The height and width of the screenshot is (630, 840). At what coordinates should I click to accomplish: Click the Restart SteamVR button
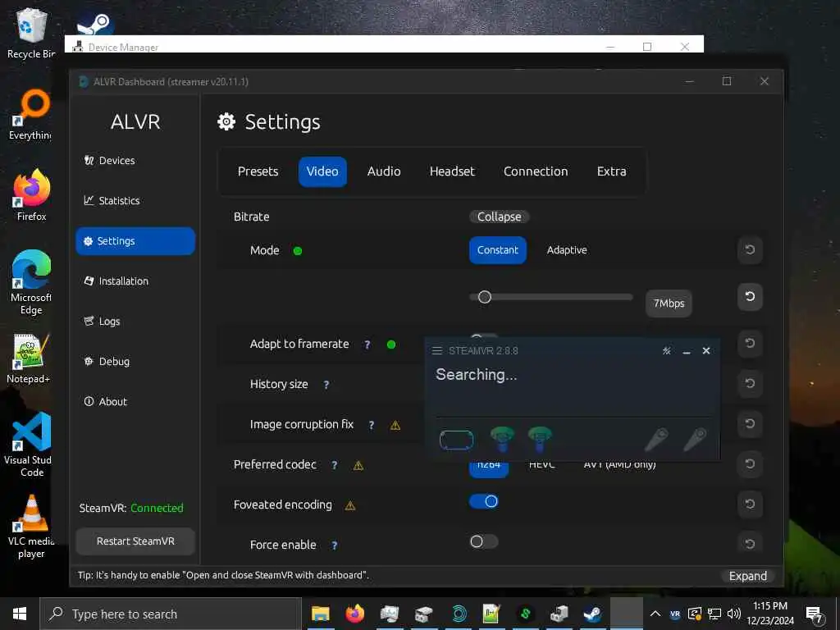[135, 541]
